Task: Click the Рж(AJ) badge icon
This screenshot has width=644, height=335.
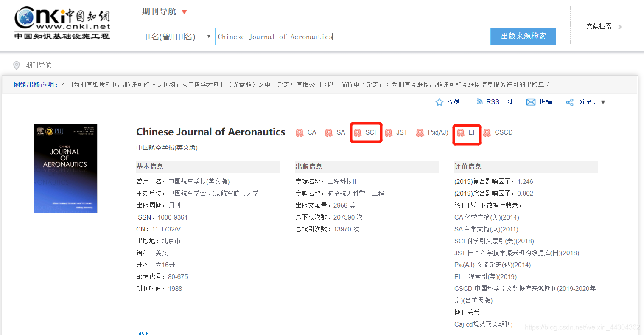Action: coord(420,133)
